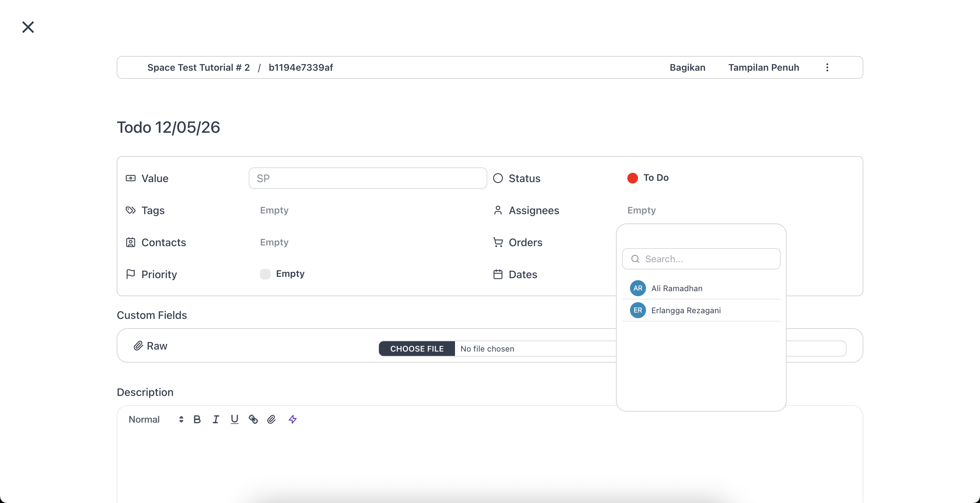Toggle italic formatting
The height and width of the screenshot is (503, 980).
216,419
